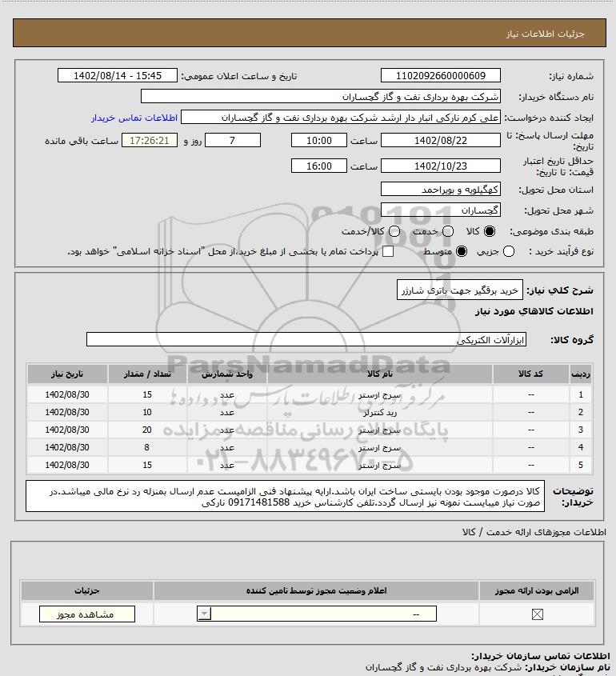Click quantity 8 in row 4
This screenshot has width=616, height=676.
coord(147,447)
